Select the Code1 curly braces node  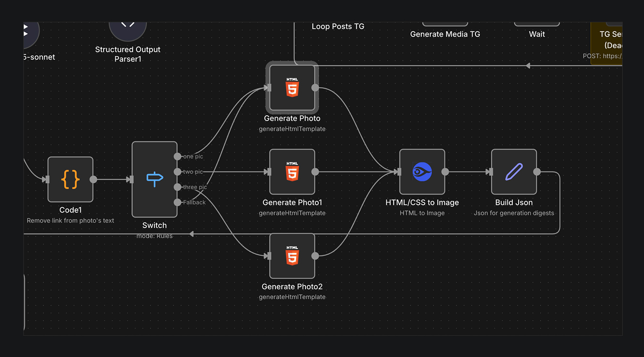coord(70,179)
